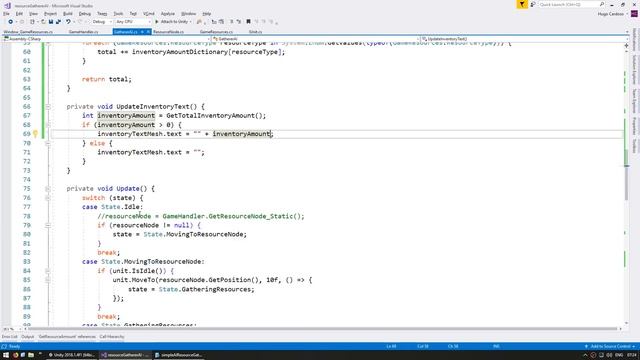Switch to the GameHandler.cs tab
Screen dimensions: 640x360
83,32
